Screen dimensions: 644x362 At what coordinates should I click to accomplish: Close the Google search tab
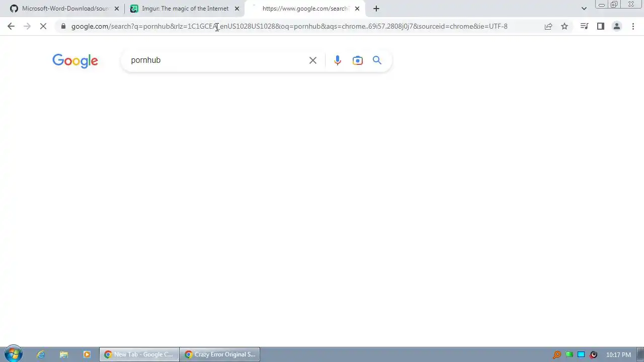[357, 9]
